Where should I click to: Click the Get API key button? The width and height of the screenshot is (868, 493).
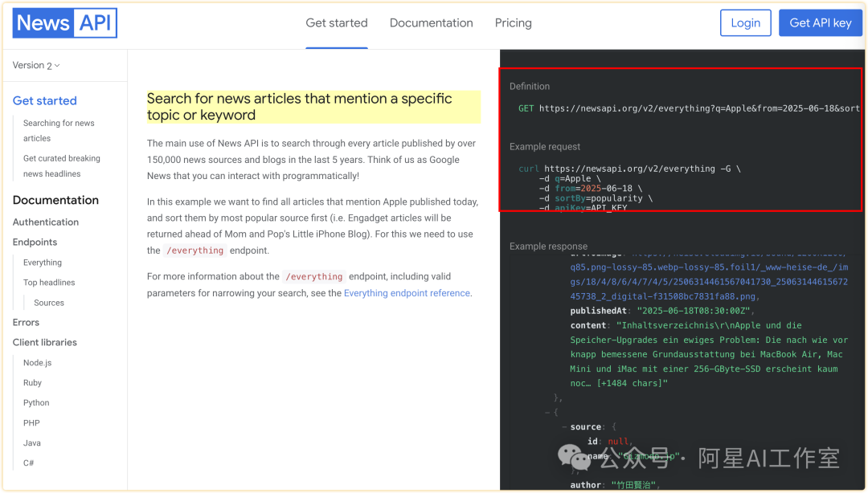[820, 23]
